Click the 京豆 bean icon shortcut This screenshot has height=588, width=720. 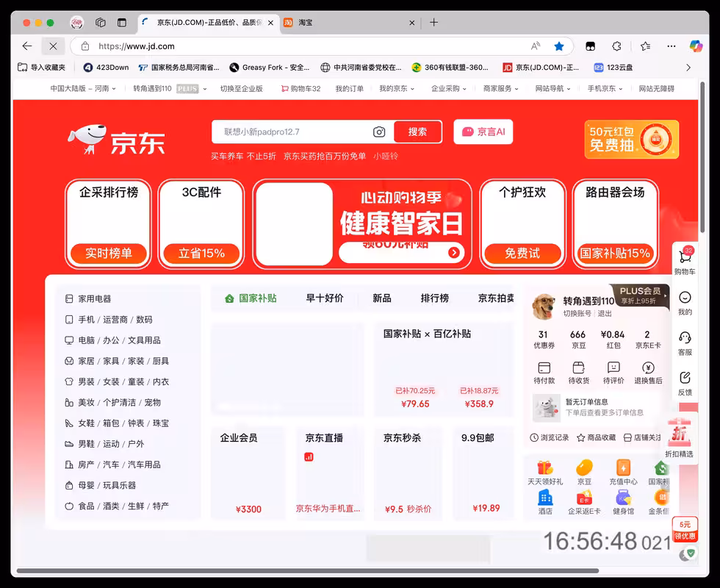click(584, 473)
